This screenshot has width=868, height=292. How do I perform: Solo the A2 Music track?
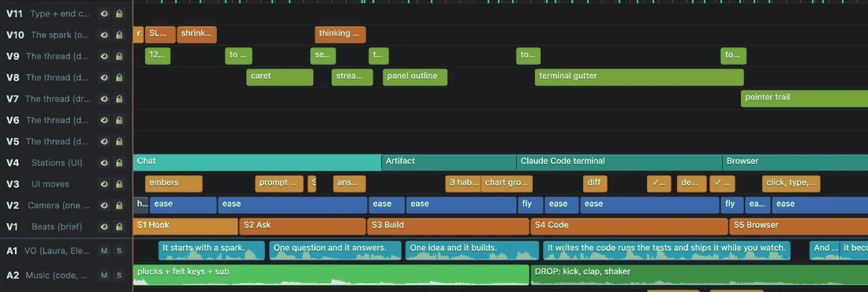pos(119,275)
